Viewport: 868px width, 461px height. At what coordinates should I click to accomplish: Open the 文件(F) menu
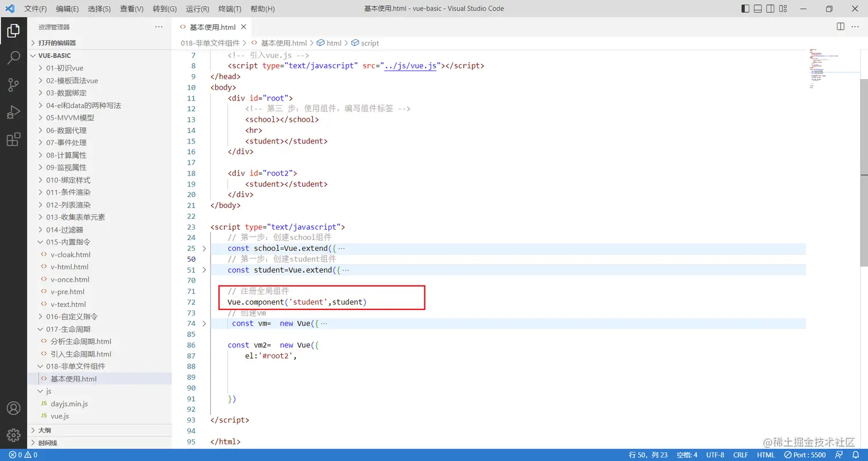point(35,9)
